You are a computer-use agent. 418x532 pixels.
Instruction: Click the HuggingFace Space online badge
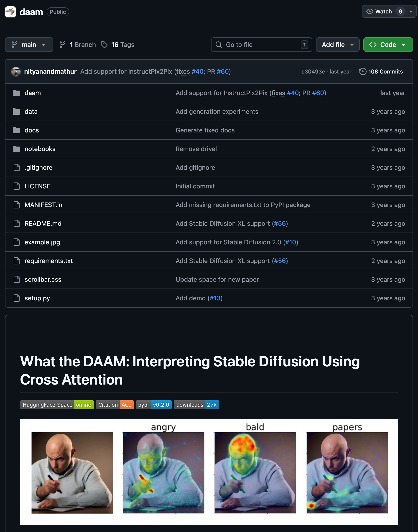click(57, 405)
